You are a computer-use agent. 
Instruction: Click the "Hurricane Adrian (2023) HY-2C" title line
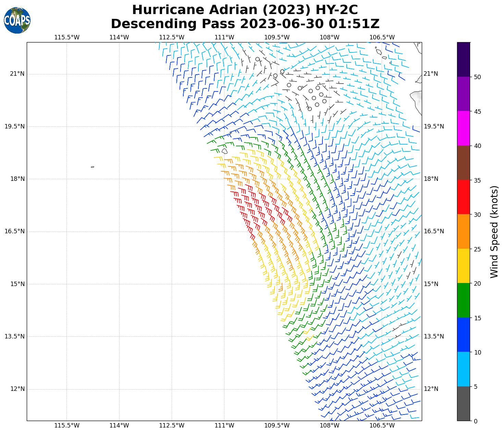(x=245, y=10)
